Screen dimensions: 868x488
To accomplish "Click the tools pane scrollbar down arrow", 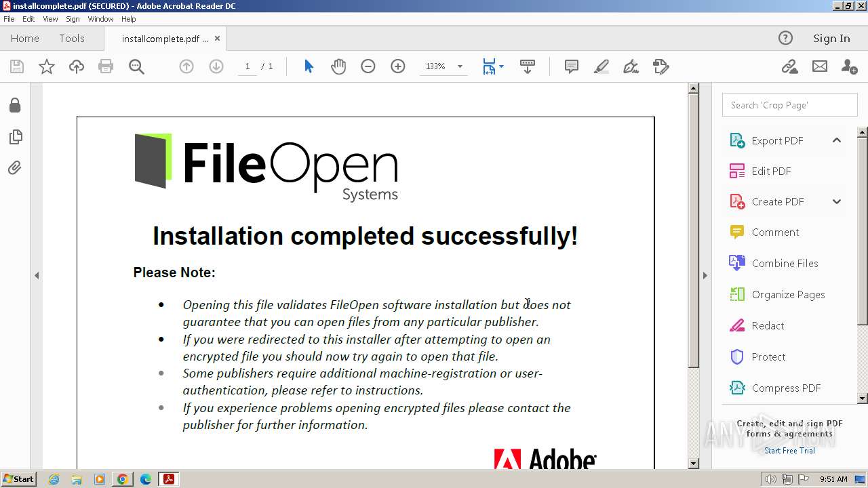I will [x=863, y=399].
